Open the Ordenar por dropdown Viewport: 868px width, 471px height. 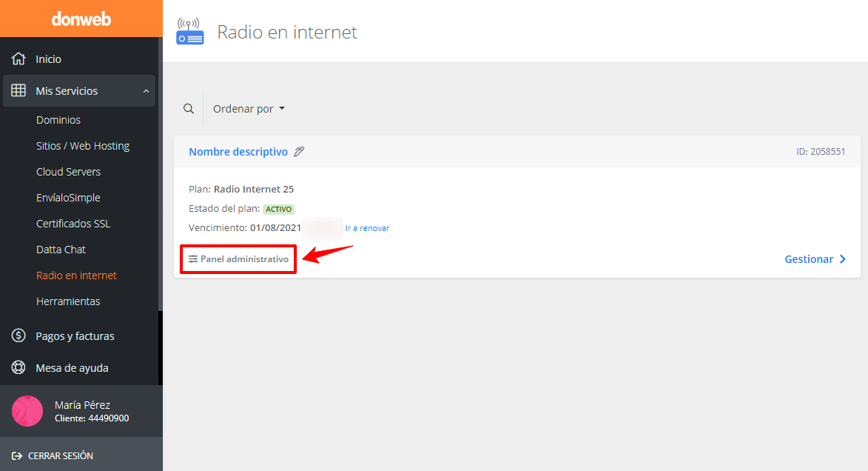tap(249, 109)
